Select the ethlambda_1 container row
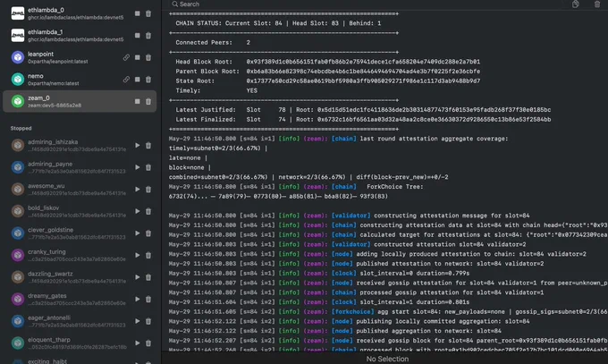 tap(80, 35)
